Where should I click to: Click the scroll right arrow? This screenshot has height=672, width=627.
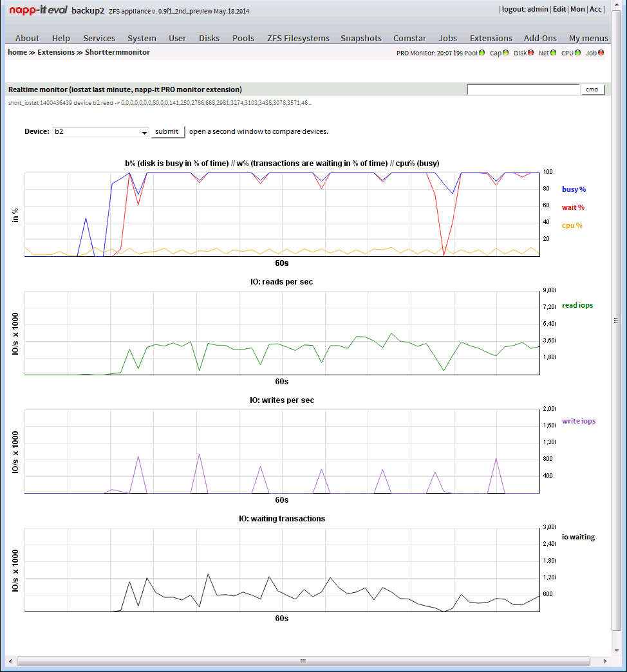(604, 661)
